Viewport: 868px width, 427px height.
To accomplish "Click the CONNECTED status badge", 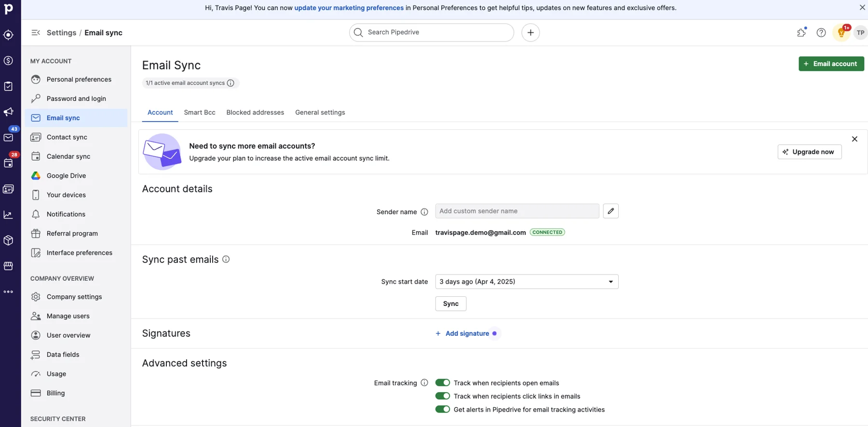I will [x=547, y=232].
